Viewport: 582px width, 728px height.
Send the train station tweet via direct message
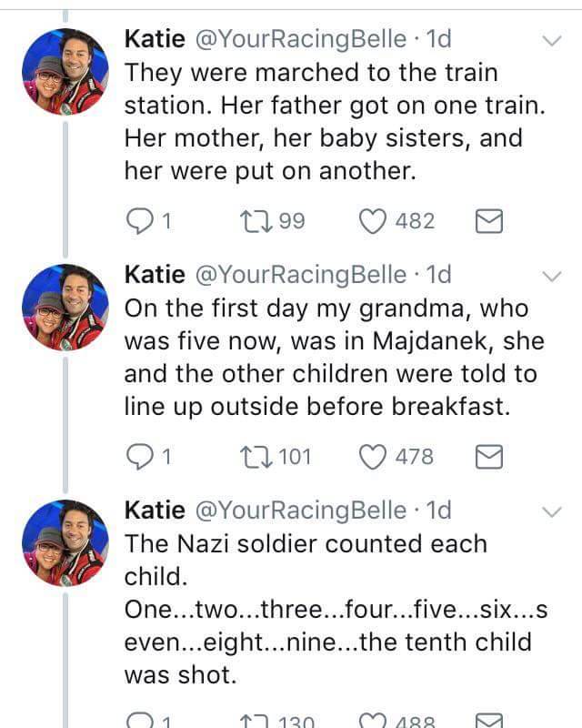(489, 221)
